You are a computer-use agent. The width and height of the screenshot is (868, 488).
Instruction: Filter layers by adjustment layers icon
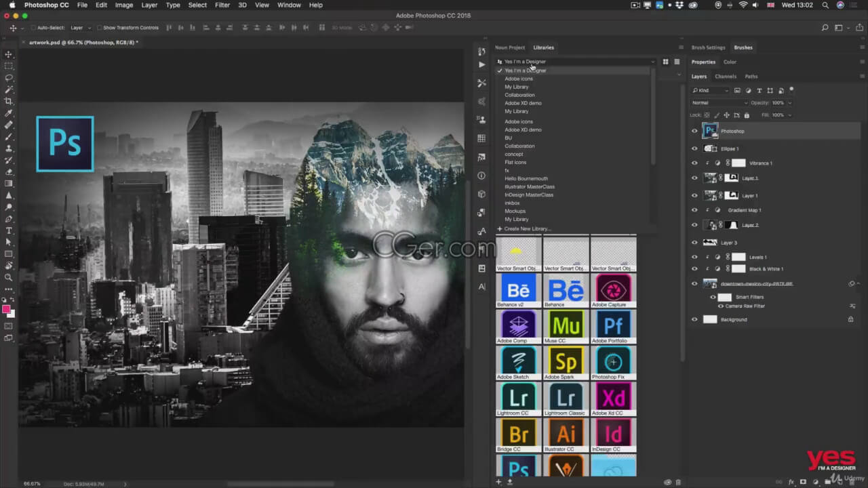(x=748, y=90)
